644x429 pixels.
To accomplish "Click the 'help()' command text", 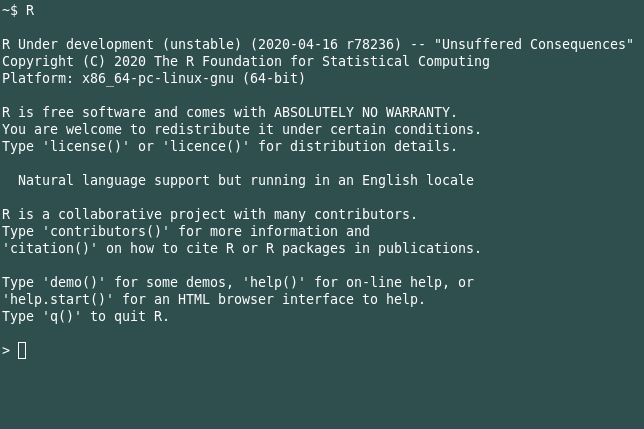I will click(274, 282).
